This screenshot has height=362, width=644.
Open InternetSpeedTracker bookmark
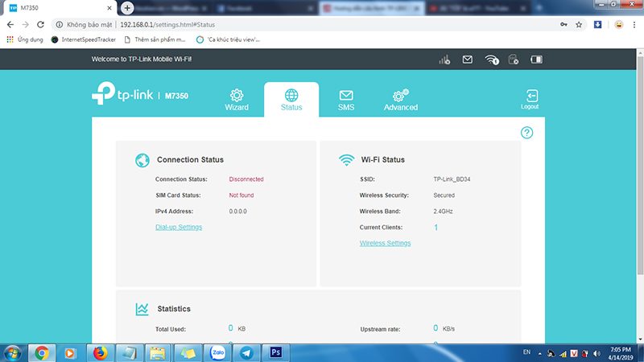point(84,39)
